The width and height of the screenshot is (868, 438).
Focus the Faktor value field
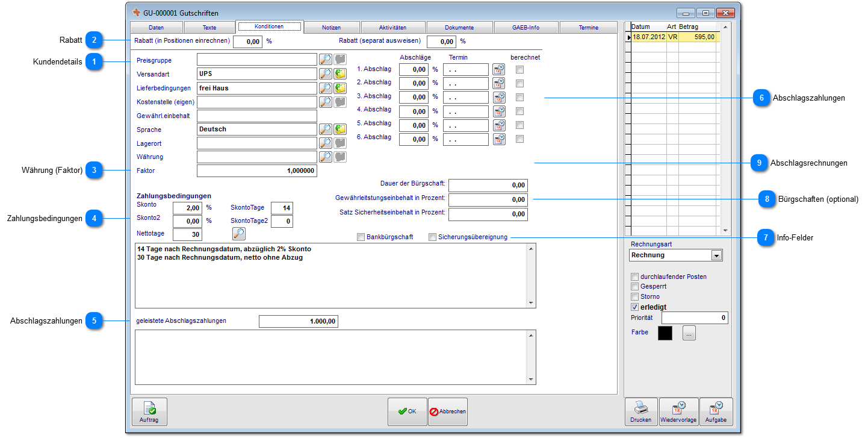tap(257, 171)
